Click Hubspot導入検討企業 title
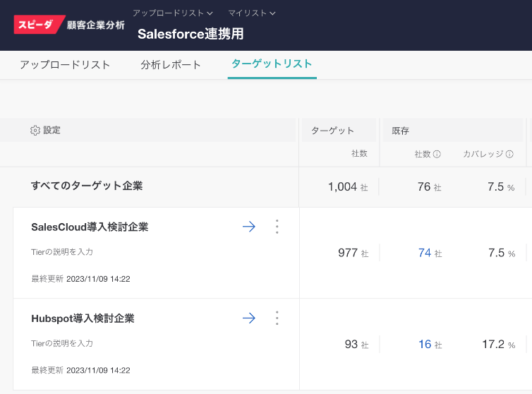 [x=83, y=319]
